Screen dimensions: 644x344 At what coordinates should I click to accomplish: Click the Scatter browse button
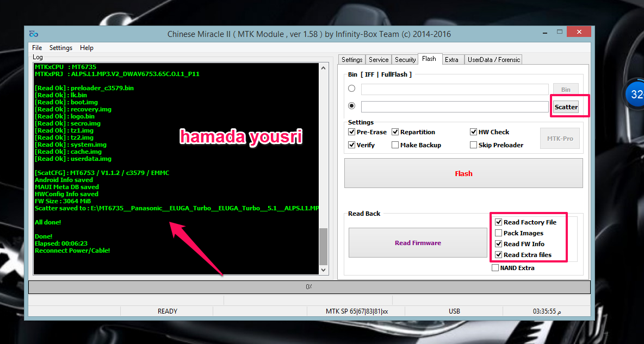pyautogui.click(x=566, y=107)
